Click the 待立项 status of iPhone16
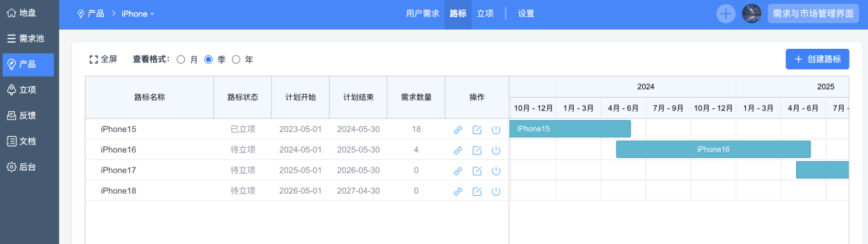Image resolution: width=868 pixels, height=244 pixels. pos(243,150)
